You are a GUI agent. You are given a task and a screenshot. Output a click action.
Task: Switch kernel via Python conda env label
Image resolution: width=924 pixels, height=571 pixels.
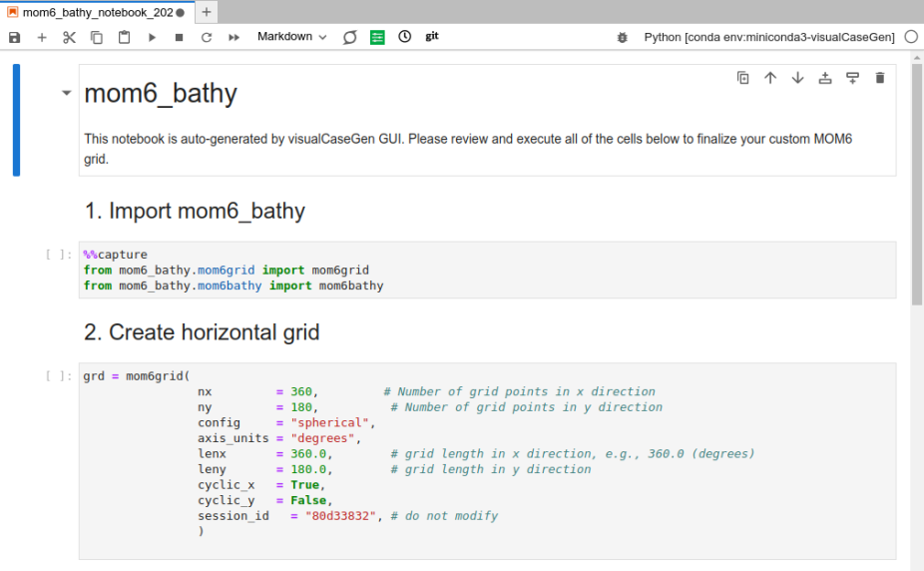click(768, 37)
